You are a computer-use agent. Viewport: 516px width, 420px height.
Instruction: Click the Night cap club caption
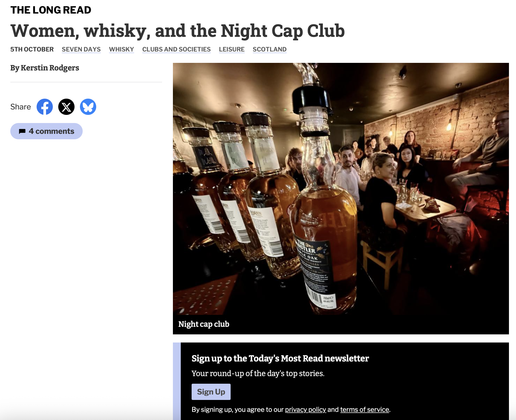coord(204,324)
